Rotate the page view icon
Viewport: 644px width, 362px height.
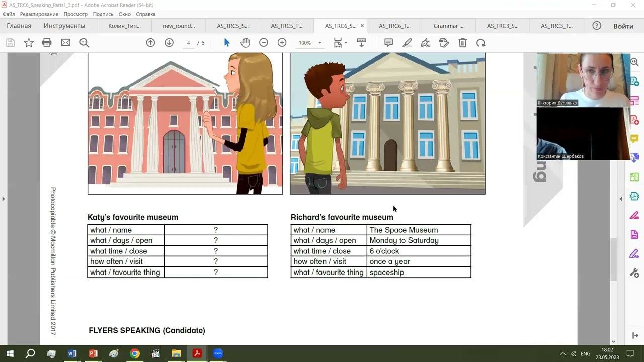[481, 43]
